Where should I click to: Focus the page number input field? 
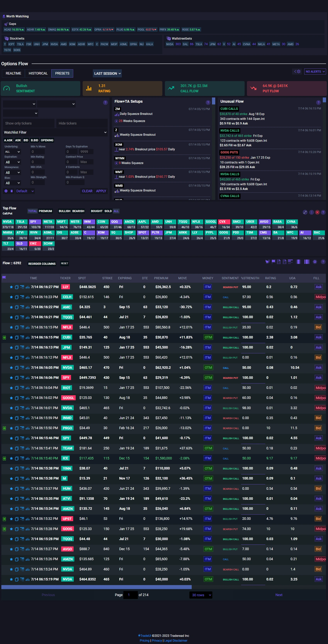[131, 595]
